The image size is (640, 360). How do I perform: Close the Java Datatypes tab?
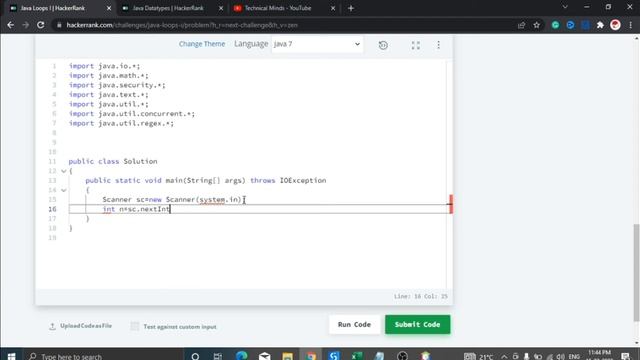221,8
